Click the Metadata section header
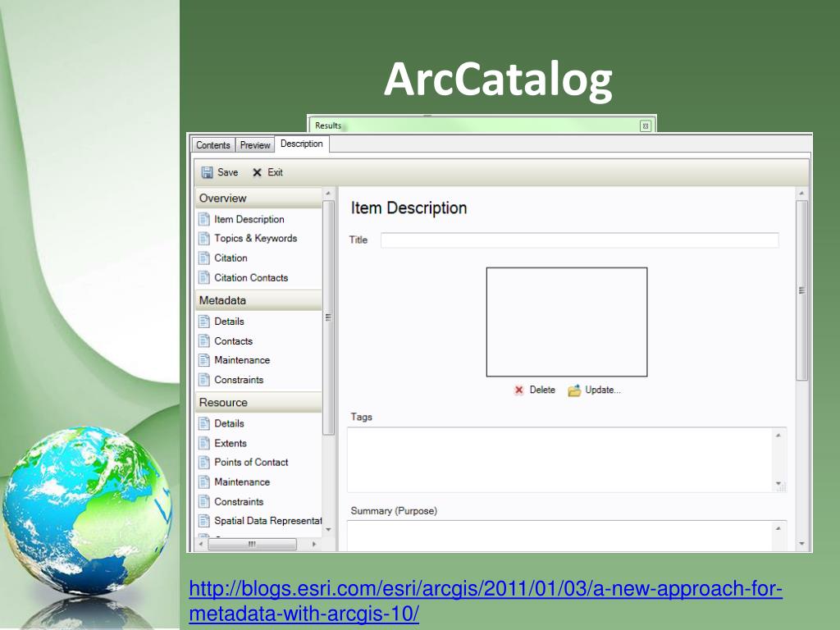 click(x=258, y=300)
